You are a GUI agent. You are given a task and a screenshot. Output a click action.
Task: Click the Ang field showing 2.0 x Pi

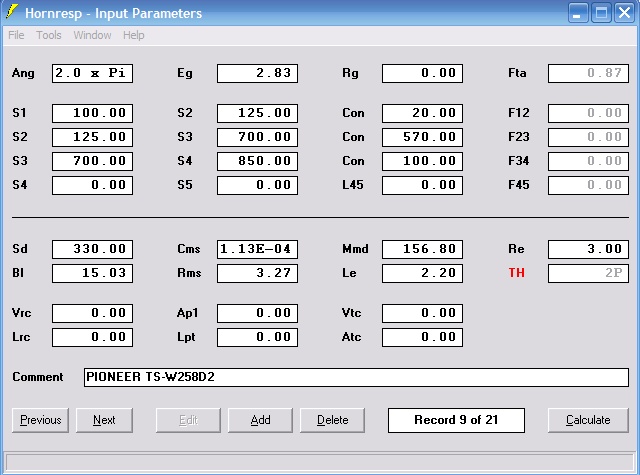(92, 73)
